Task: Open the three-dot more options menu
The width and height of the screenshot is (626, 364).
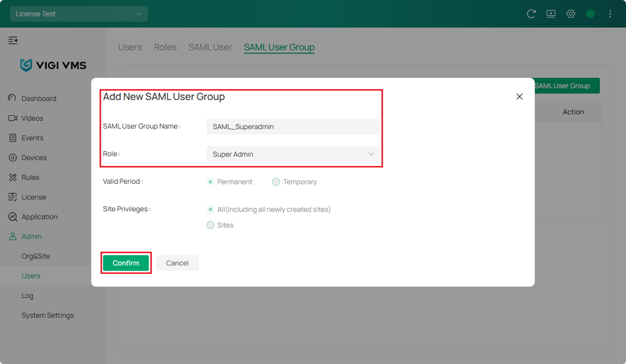Action: click(610, 14)
